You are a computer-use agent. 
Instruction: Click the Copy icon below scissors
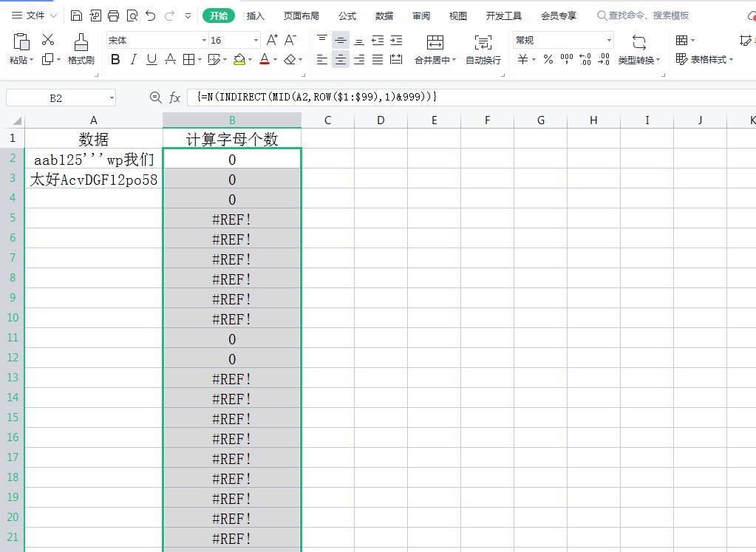(x=48, y=59)
